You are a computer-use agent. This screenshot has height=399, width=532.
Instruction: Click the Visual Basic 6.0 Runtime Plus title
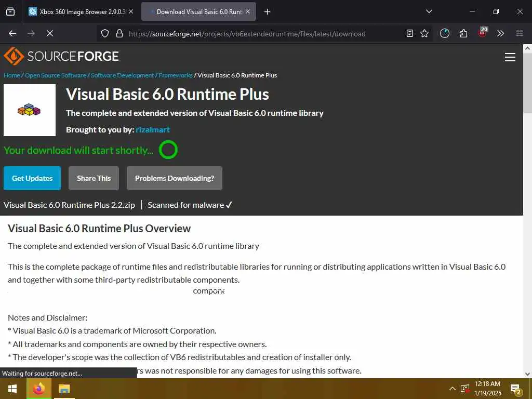(167, 95)
